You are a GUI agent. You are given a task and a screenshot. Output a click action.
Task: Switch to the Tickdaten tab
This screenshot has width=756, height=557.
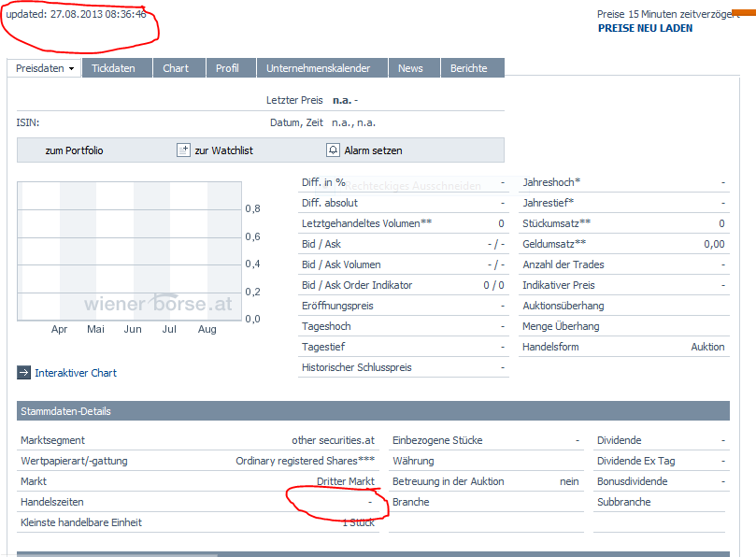tap(116, 68)
